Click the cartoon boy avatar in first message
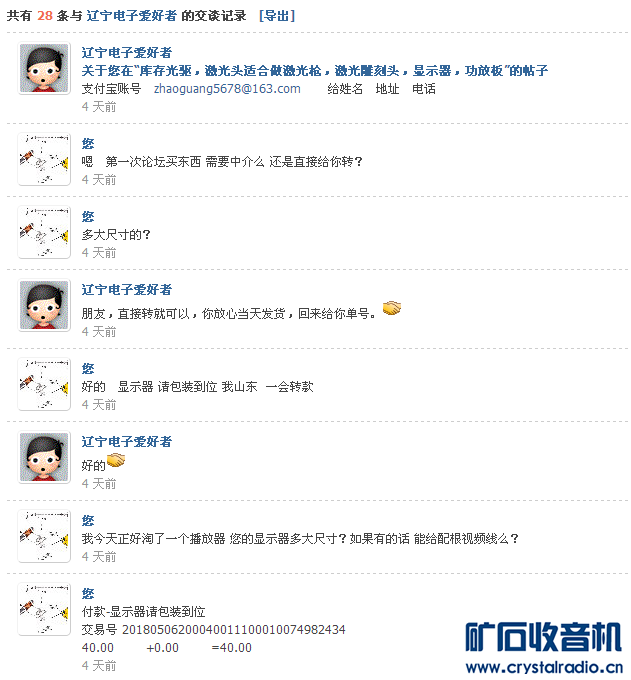This screenshot has width=631, height=680. (44, 68)
